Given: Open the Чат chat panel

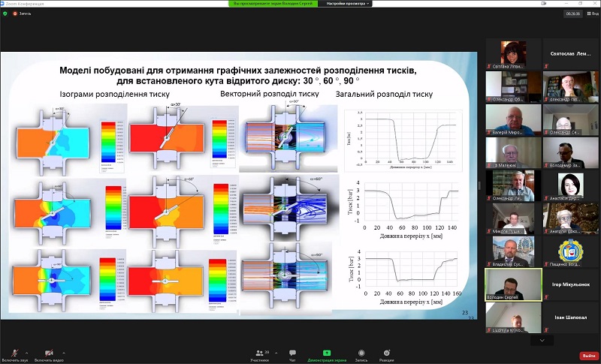Looking at the screenshot, I should (x=292, y=355).
